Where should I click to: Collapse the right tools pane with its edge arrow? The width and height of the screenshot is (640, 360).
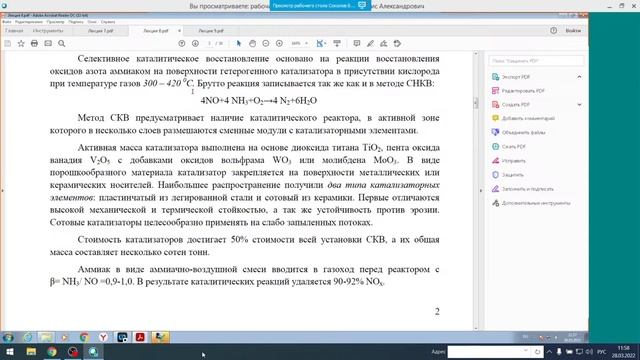481,191
